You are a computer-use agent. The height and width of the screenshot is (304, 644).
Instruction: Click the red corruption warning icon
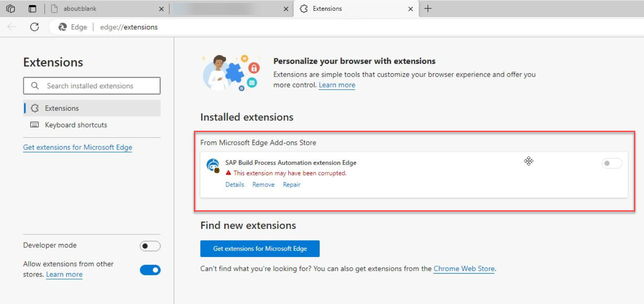pos(228,173)
